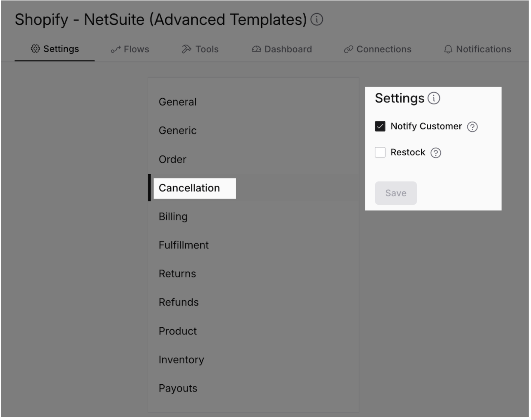Save the cancellation settings
Image resolution: width=531 pixels, height=420 pixels.
[396, 193]
